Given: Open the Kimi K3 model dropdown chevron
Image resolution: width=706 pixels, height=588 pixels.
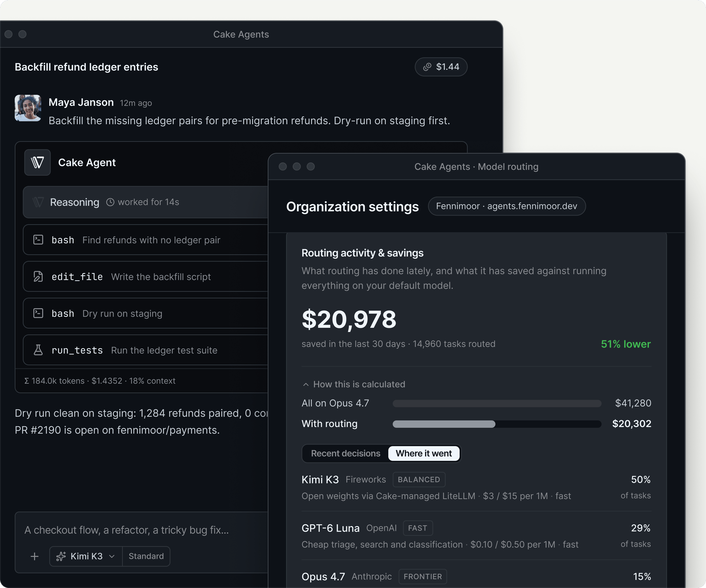Looking at the screenshot, I should coord(112,556).
